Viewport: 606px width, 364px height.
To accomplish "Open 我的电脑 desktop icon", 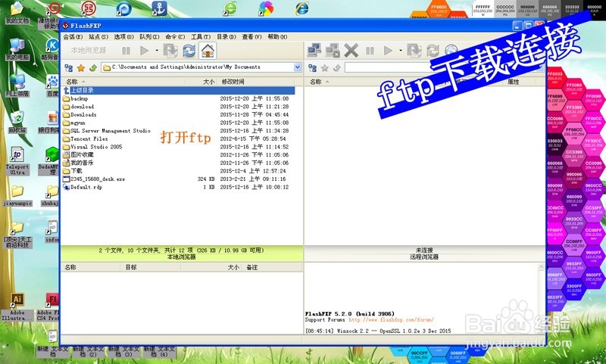I will tap(17, 49).
